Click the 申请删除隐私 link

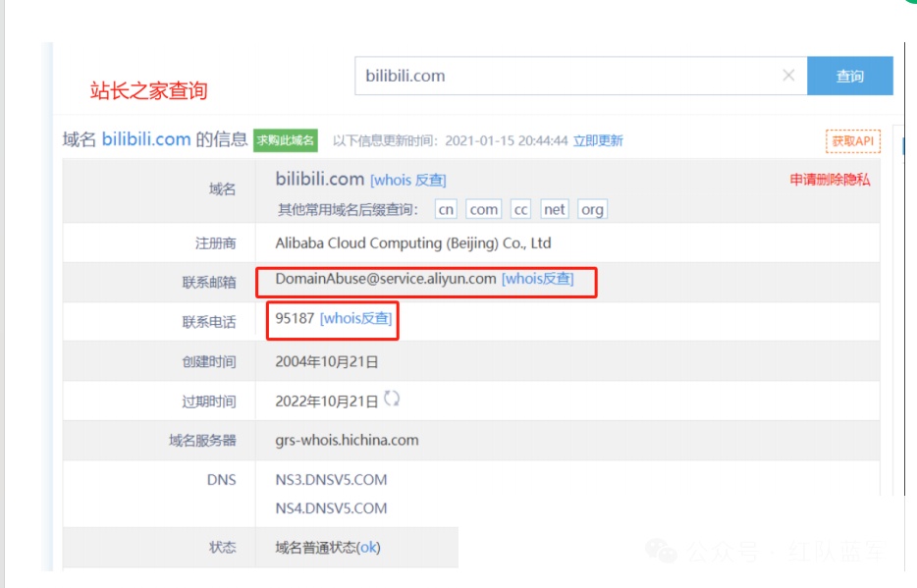[x=830, y=180]
